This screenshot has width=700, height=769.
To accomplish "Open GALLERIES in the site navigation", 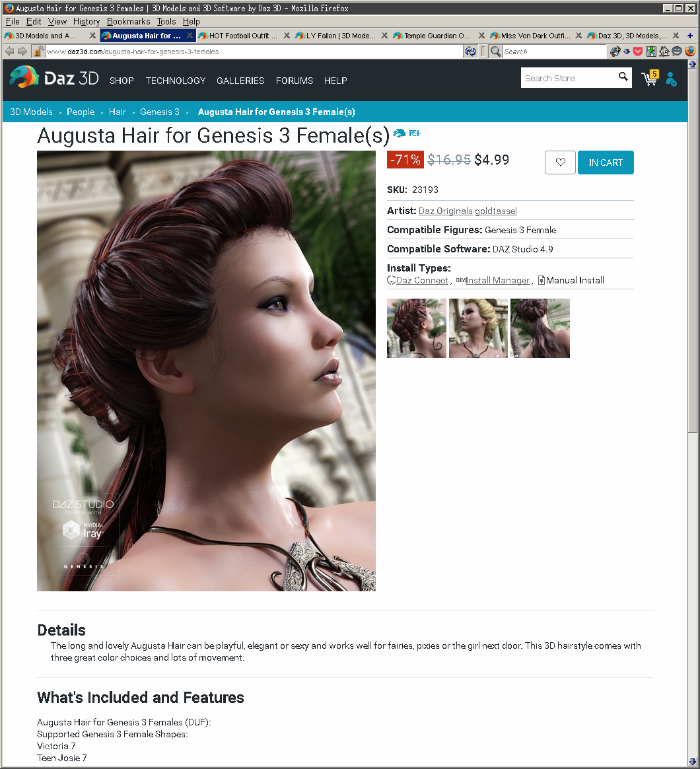I will coord(240,81).
